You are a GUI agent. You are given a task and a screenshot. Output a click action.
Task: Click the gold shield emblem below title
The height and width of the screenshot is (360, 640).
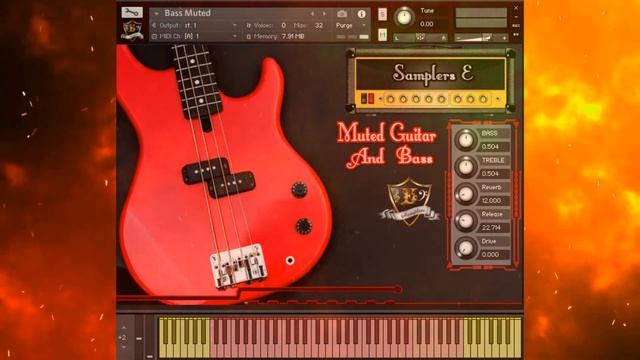pos(409,201)
